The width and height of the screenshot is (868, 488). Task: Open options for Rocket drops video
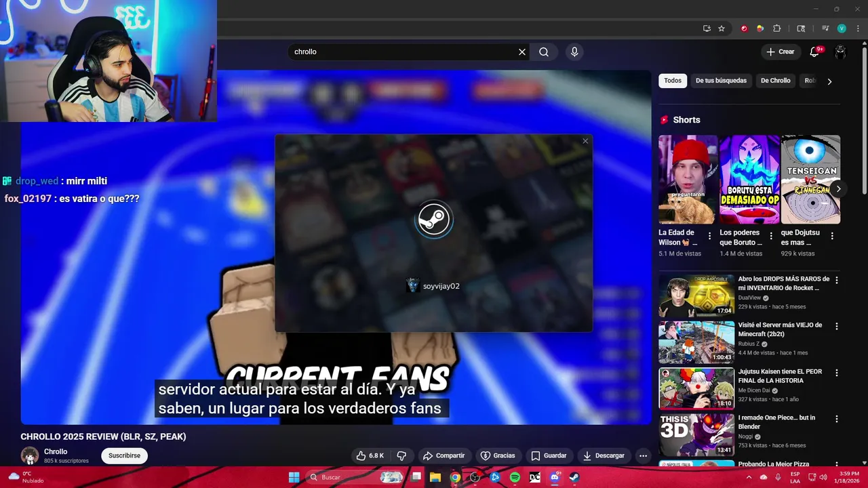(837, 280)
